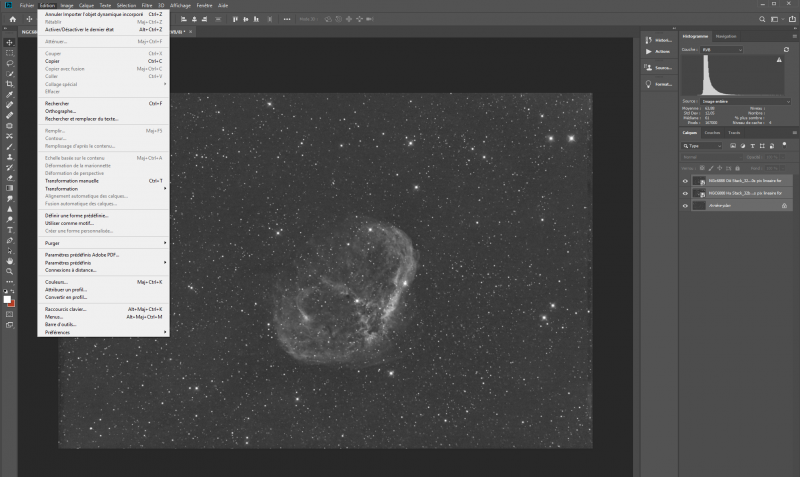Open the Préférences submenu entry

[x=60, y=331]
